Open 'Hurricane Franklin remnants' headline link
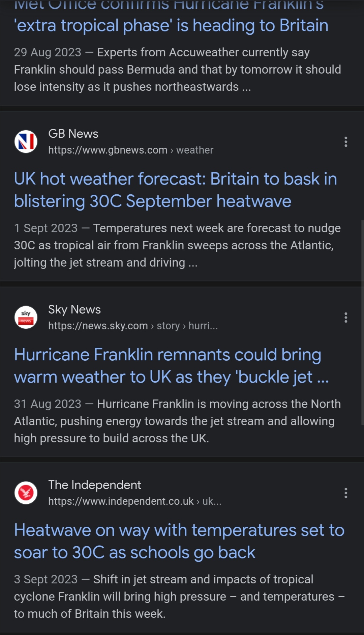 point(171,366)
